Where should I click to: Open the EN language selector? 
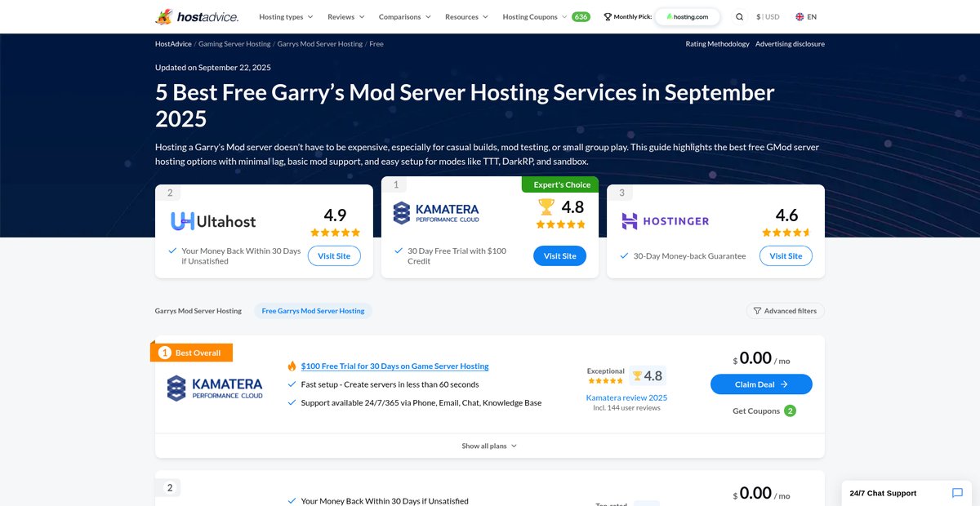coord(805,16)
